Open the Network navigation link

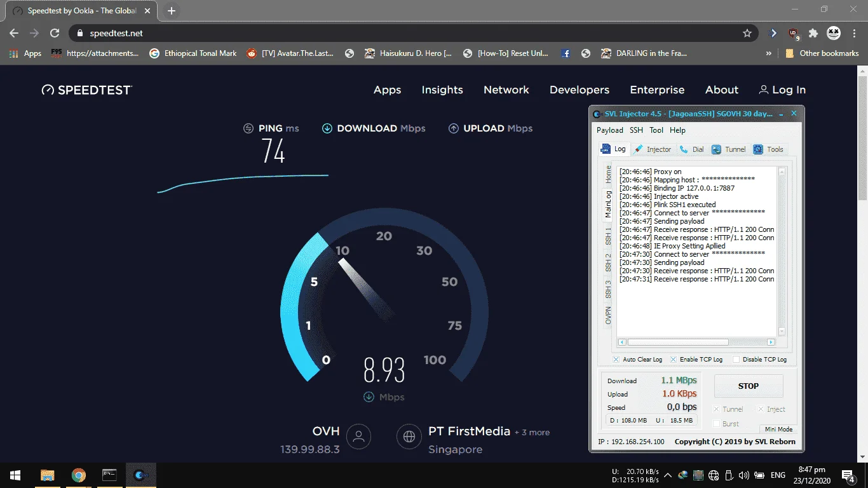506,90
